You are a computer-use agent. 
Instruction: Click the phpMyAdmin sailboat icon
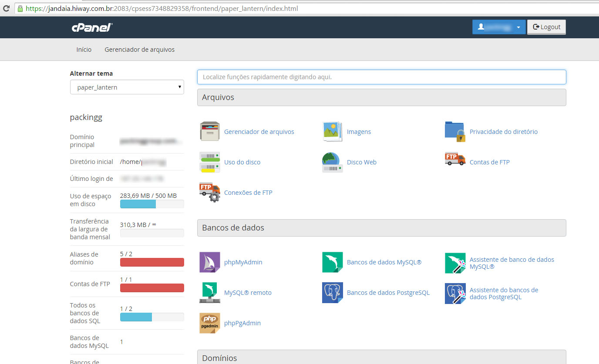coord(210,262)
